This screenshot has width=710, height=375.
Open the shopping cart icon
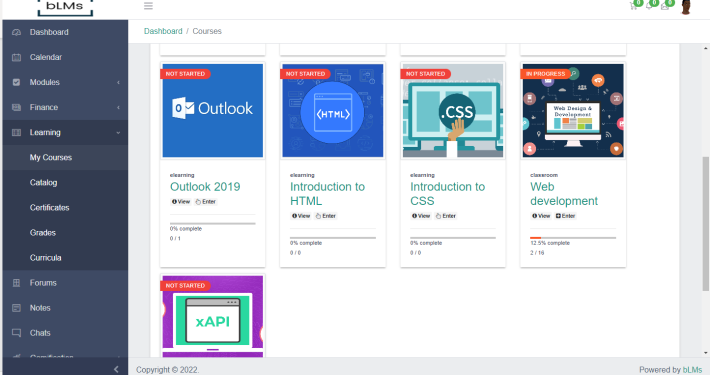[x=633, y=6]
